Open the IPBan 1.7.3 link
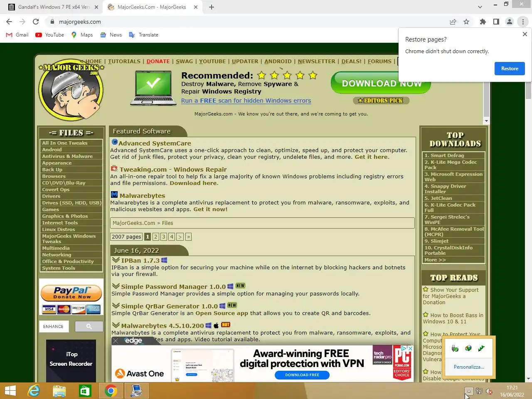Viewport: 532px width, 399px height. pos(140,261)
